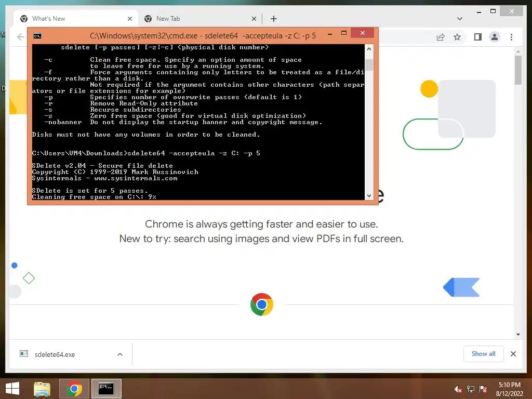Click 'Cleaning free space on C:\: 9%' line
The width and height of the screenshot is (532, 399).
tap(94, 197)
